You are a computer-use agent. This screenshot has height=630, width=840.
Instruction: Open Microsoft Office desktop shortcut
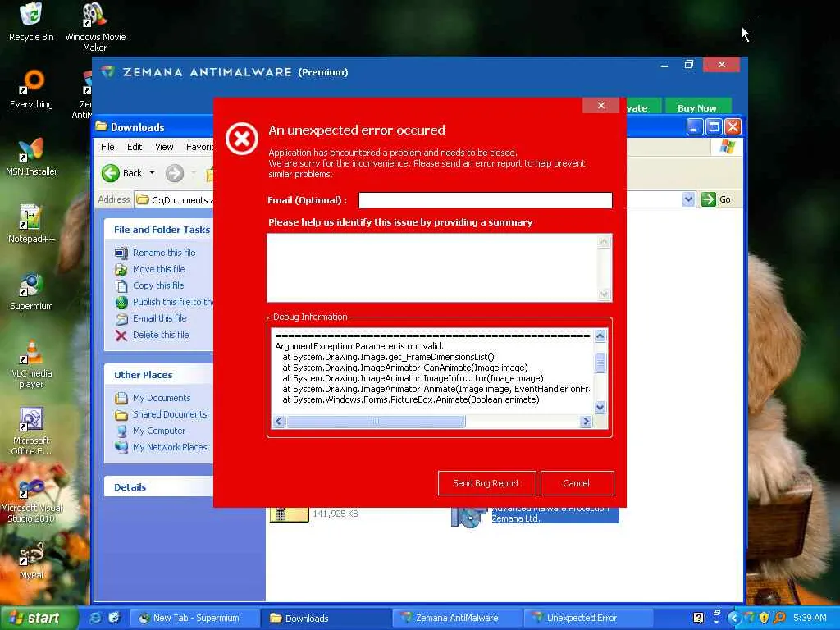coord(31,431)
